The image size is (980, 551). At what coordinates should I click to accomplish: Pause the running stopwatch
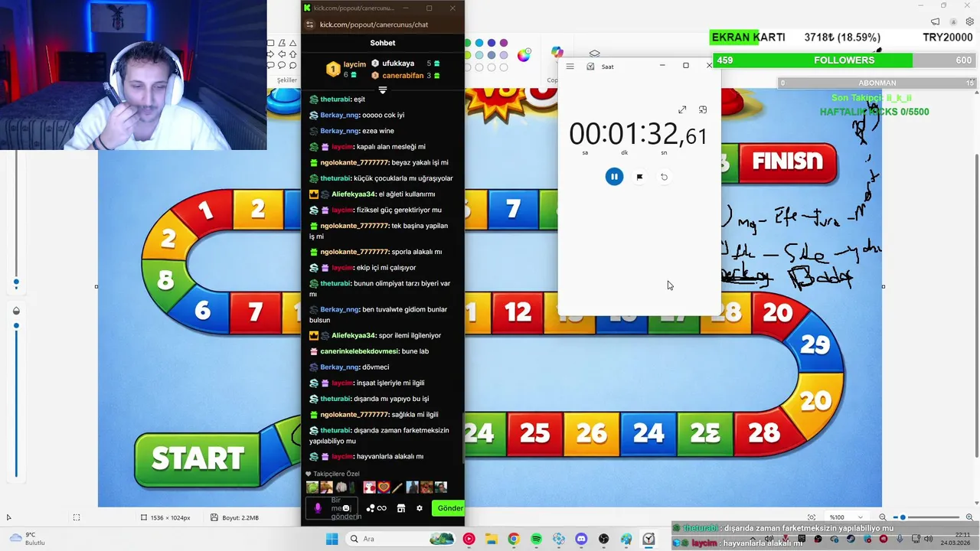614,177
